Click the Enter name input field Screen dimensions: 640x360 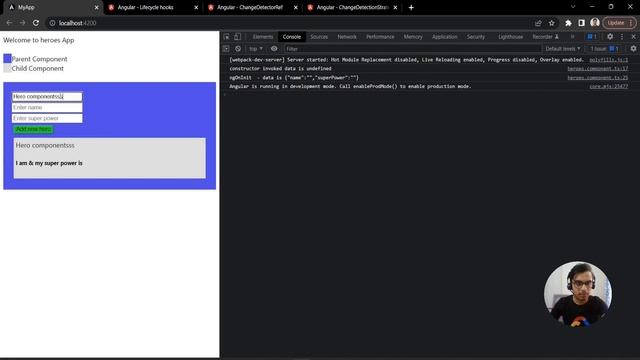click(x=47, y=107)
